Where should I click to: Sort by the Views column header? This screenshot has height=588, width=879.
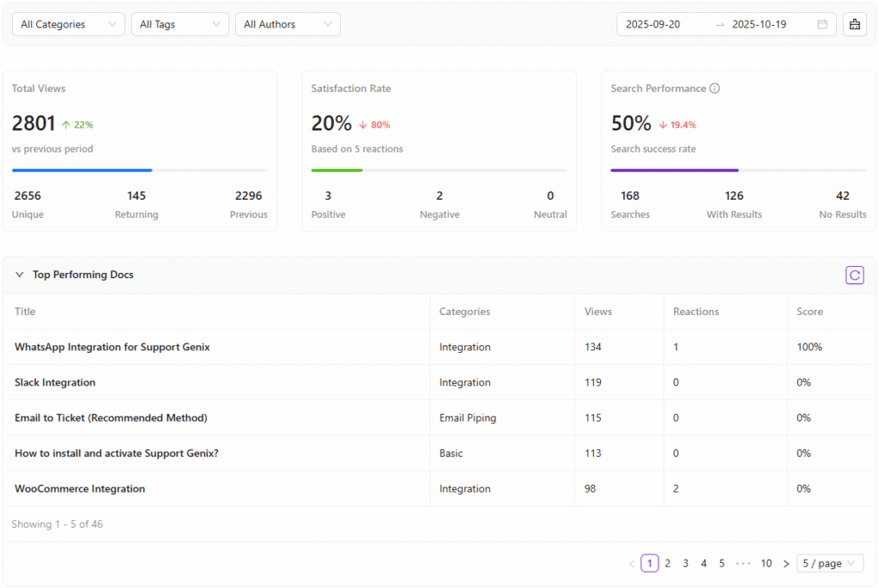click(x=598, y=312)
